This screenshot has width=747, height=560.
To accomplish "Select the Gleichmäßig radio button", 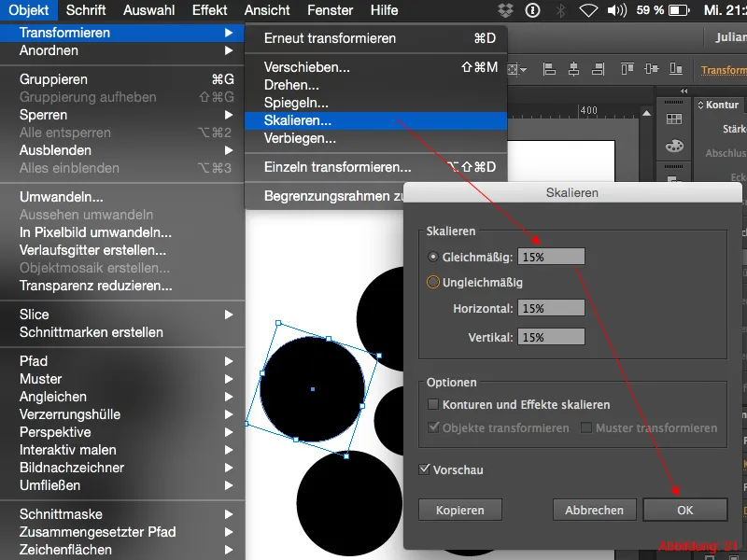I will pos(432,258).
